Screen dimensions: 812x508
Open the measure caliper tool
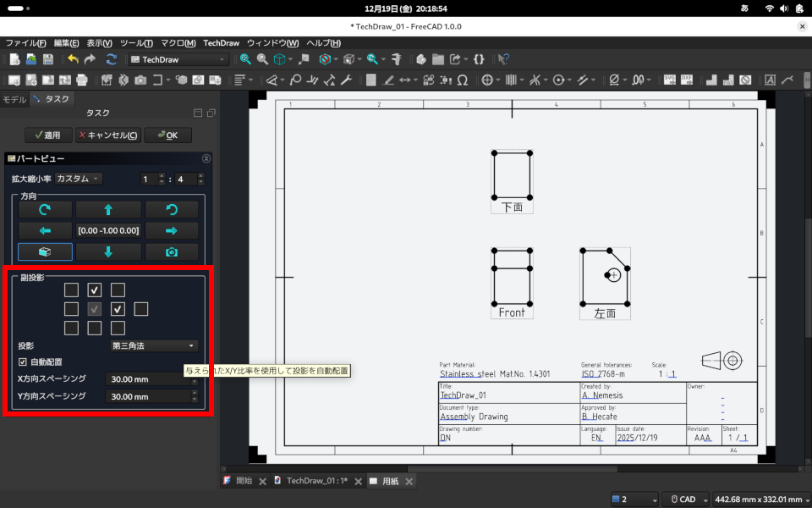pos(397,59)
